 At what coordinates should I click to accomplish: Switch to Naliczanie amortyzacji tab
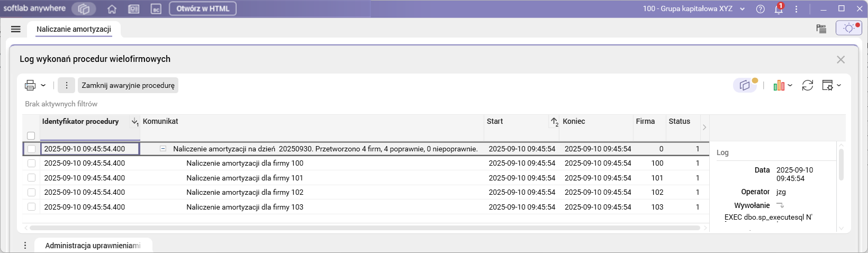click(74, 29)
